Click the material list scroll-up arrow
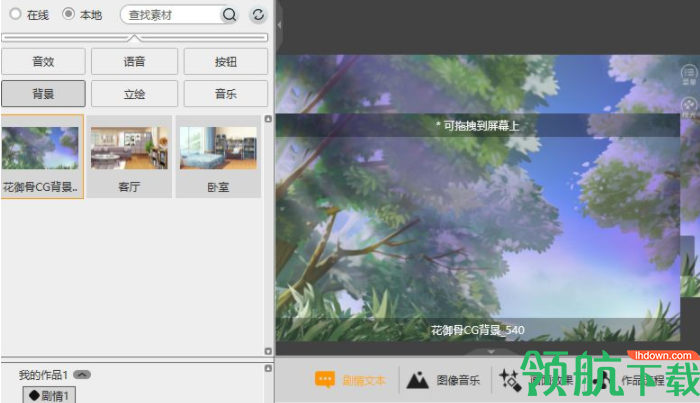 [x=268, y=119]
